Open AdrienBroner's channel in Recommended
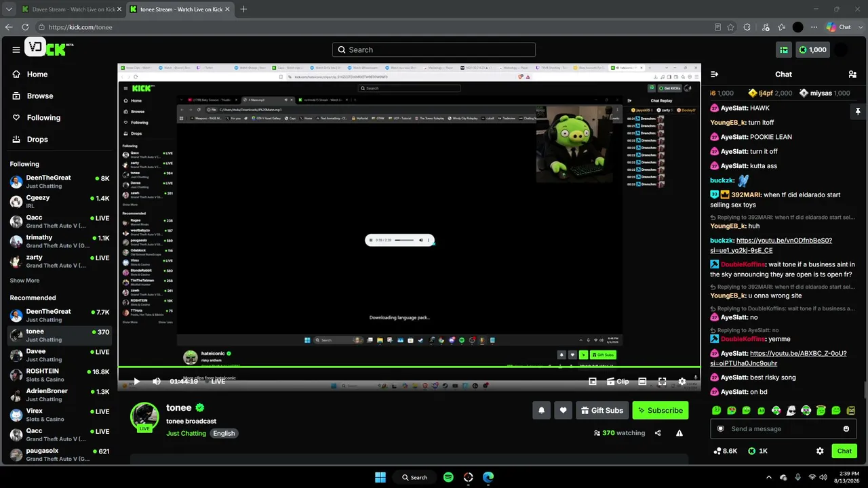The height and width of the screenshot is (488, 868). pyautogui.click(x=60, y=395)
